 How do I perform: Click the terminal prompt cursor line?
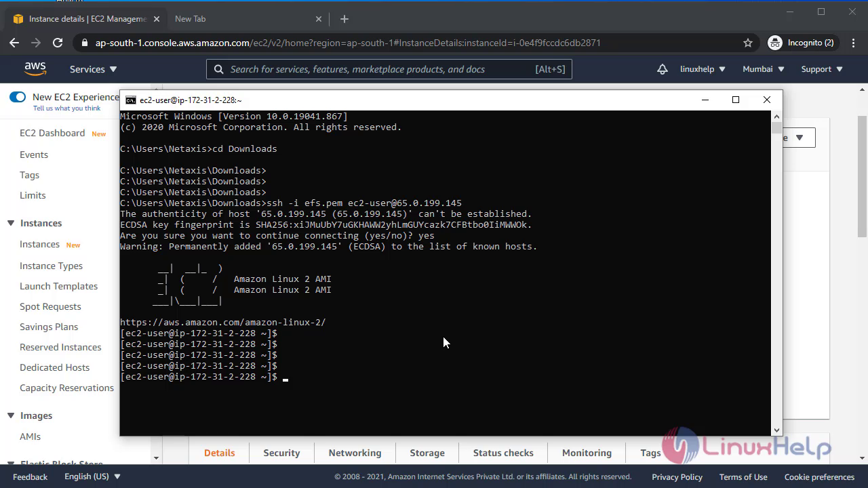(x=204, y=377)
